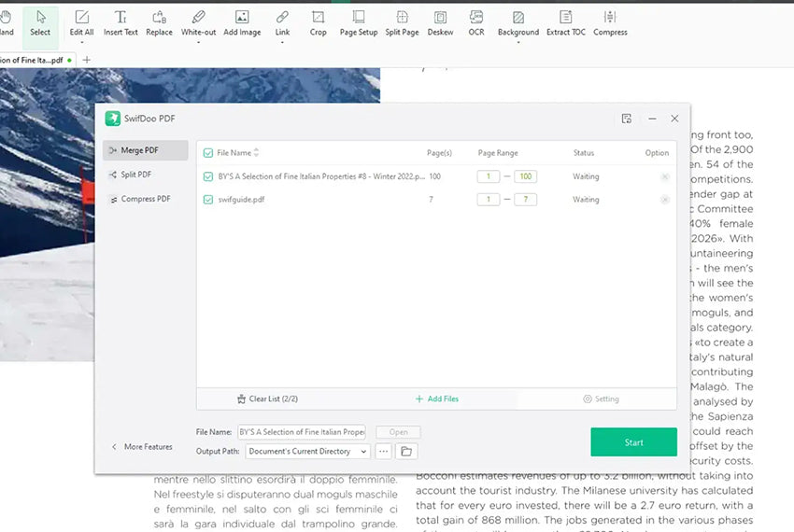The width and height of the screenshot is (794, 532).
Task: Click the Add Image icon
Action: tap(242, 18)
